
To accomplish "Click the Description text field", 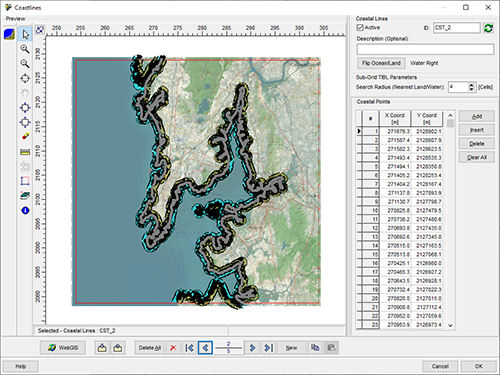I will coord(425,49).
